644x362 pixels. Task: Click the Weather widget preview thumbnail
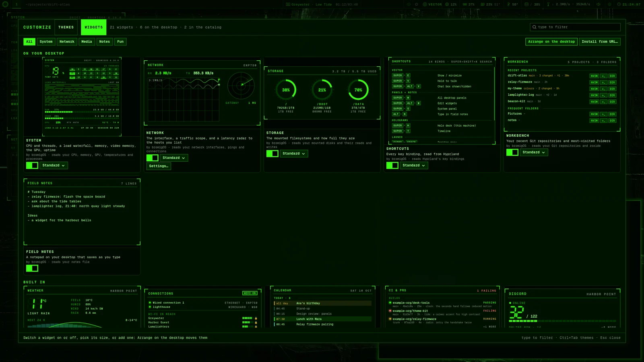point(82,307)
